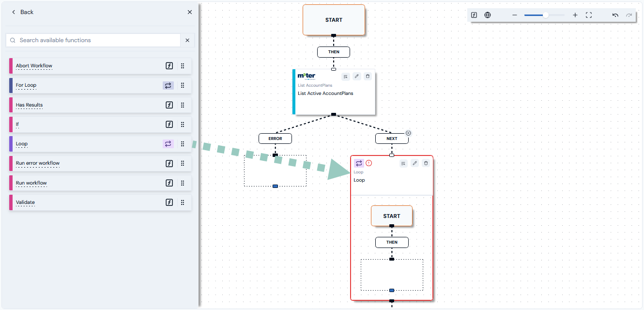
Task: Select the Run error workflow function
Action: (x=100, y=163)
